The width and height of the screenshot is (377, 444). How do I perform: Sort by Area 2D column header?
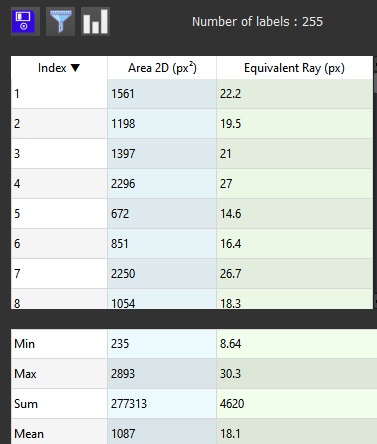(x=162, y=68)
